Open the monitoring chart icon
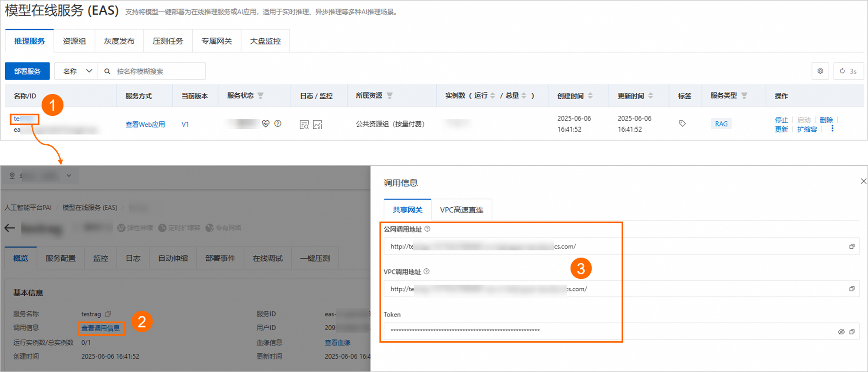The image size is (868, 372). pos(318,125)
